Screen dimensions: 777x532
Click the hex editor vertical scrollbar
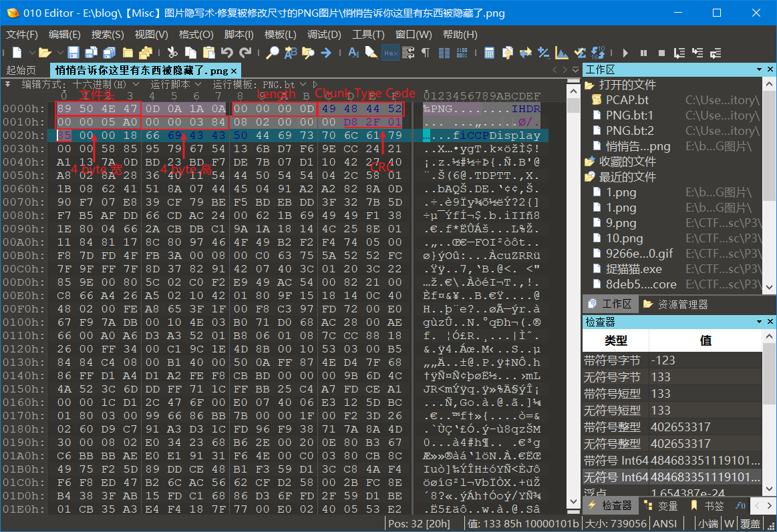pos(573,298)
